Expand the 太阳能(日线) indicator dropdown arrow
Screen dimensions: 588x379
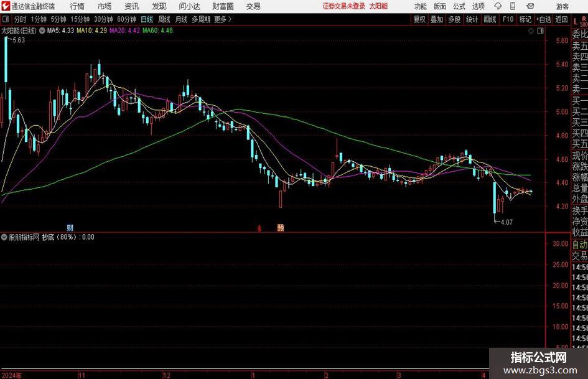click(42, 30)
